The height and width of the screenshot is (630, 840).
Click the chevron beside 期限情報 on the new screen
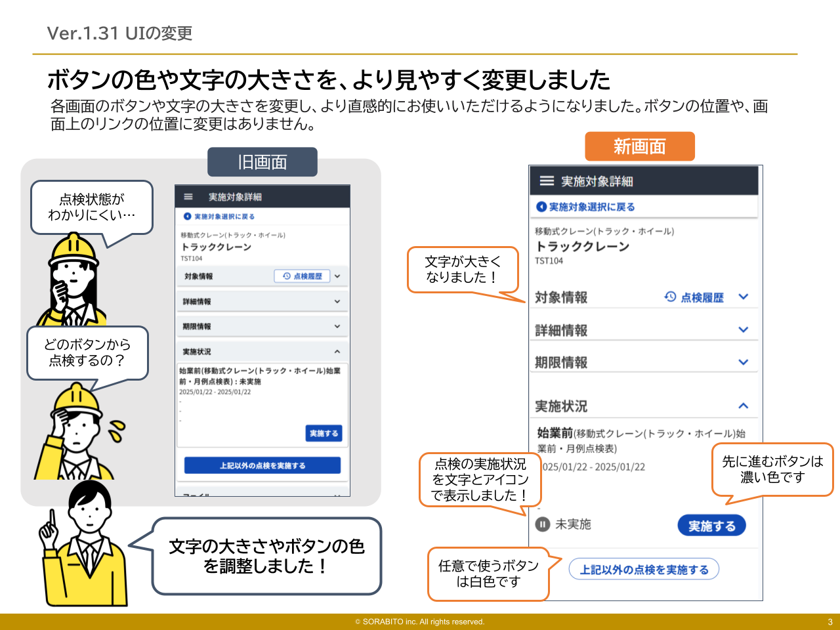pyautogui.click(x=744, y=361)
